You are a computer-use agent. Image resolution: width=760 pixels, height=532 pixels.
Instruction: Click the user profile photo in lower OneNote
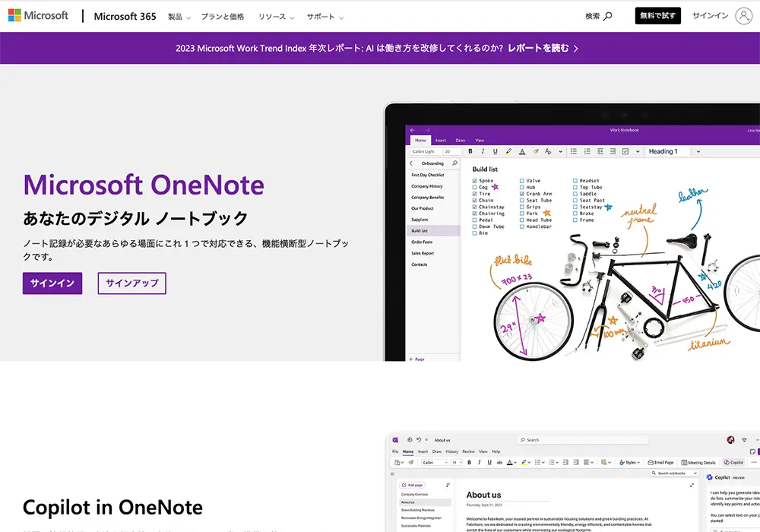[730, 440]
